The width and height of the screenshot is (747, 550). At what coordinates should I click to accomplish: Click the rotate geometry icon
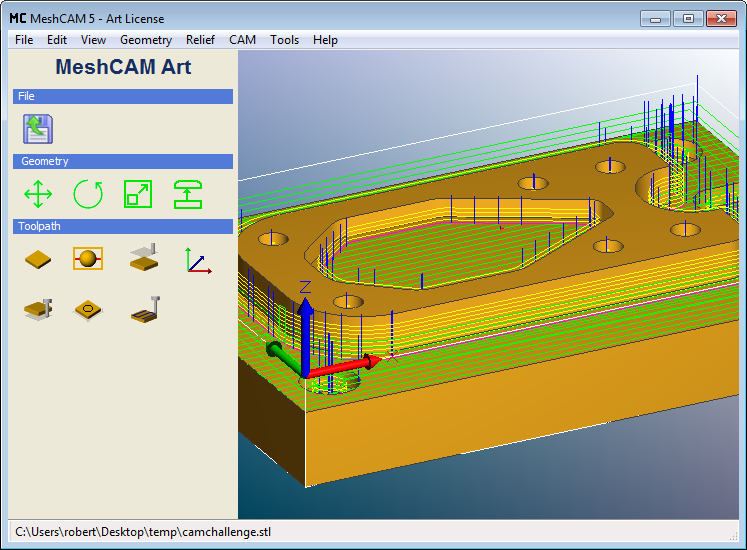pos(88,193)
